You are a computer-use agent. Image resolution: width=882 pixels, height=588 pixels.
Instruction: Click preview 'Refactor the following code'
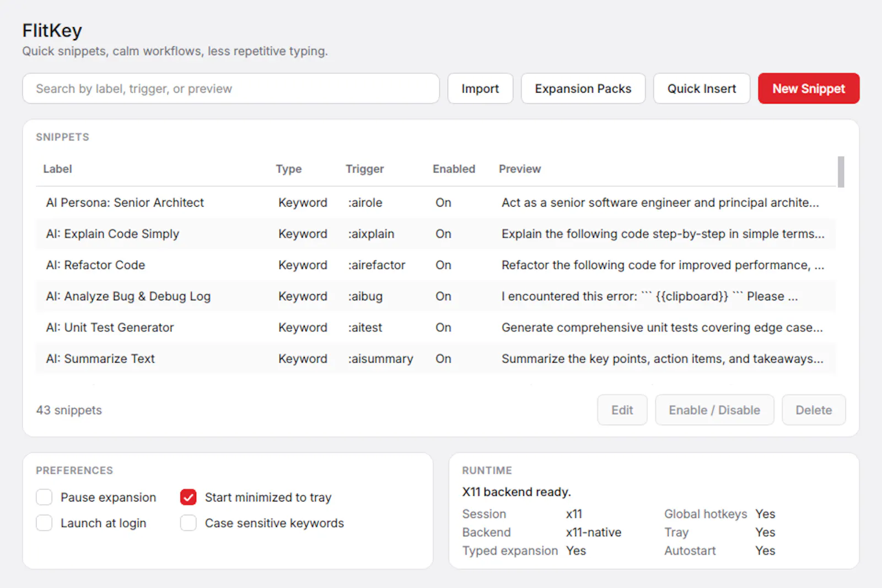tap(663, 265)
